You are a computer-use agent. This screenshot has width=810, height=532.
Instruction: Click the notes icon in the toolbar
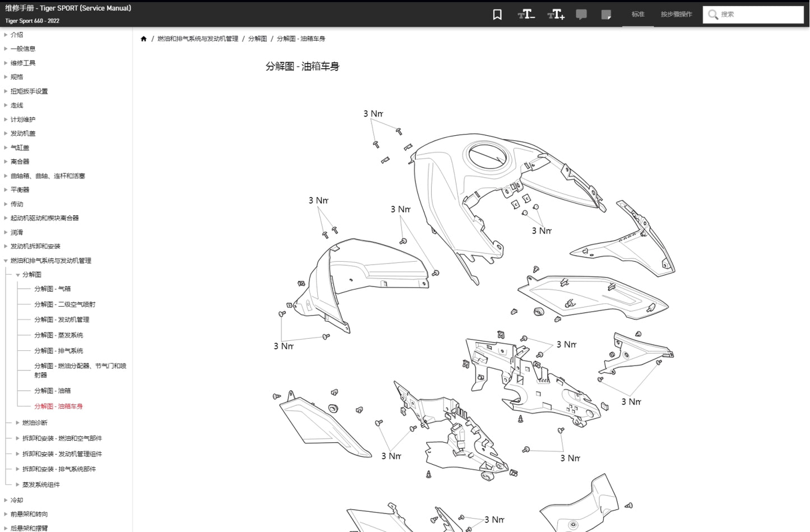pyautogui.click(x=606, y=15)
